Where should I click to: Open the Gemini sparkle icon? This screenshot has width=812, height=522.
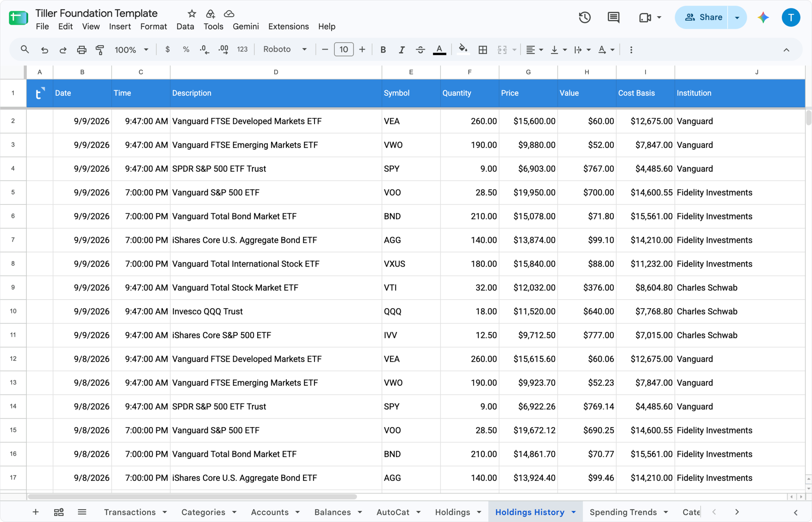[763, 17]
